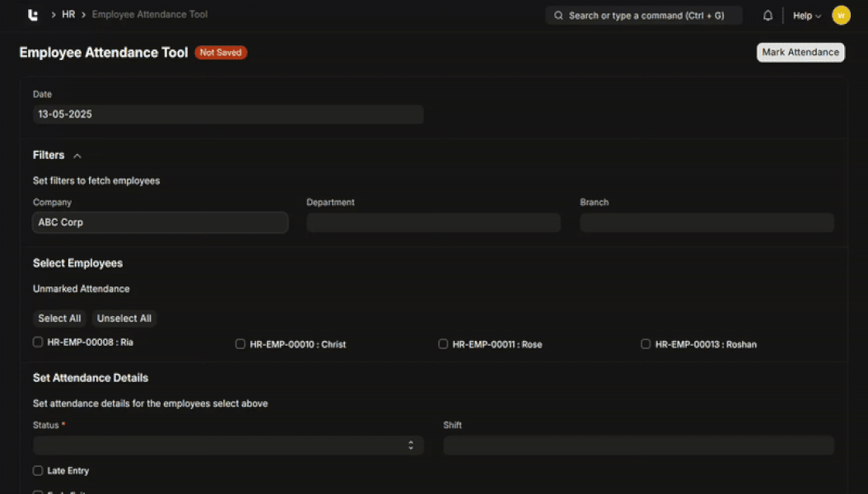Select the HR-EMP-00013 : Roshan checkbox
Image resolution: width=868 pixels, height=494 pixels.
coord(646,344)
